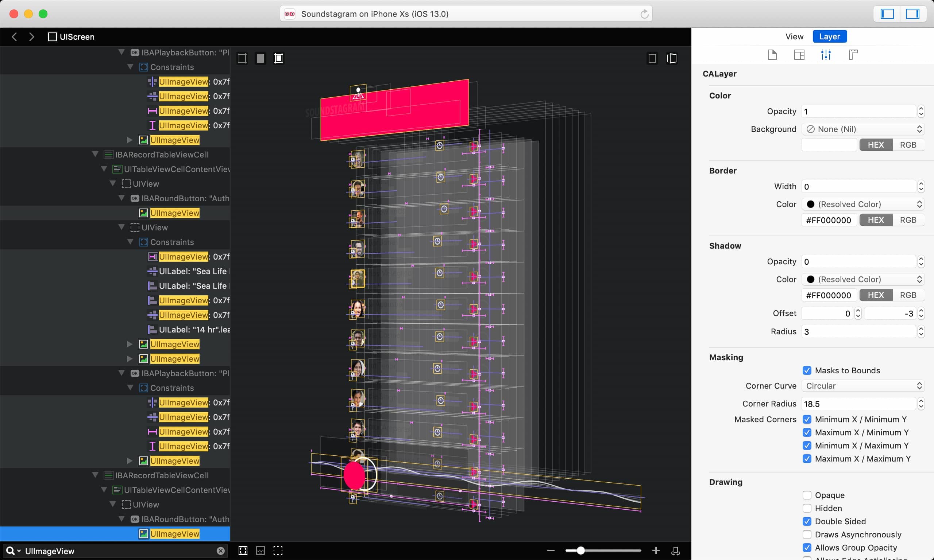Select the Layer tab
Image resolution: width=934 pixels, height=560 pixels.
click(829, 36)
